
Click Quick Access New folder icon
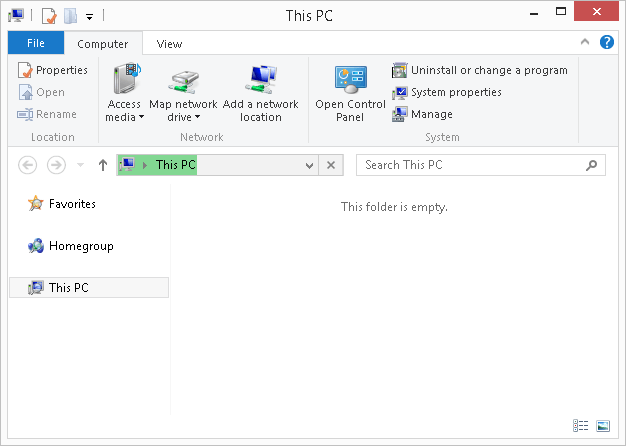70,16
